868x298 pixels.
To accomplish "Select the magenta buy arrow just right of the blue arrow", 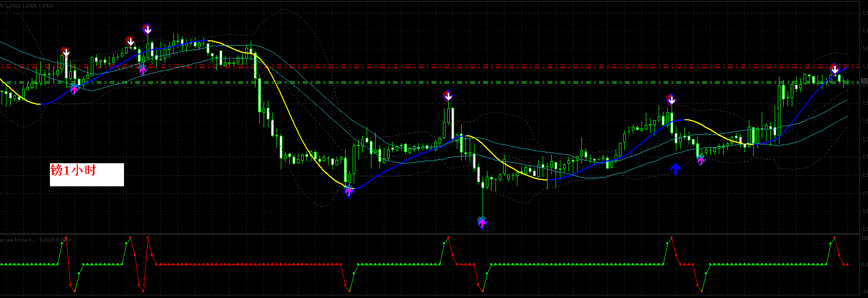I will 701,159.
